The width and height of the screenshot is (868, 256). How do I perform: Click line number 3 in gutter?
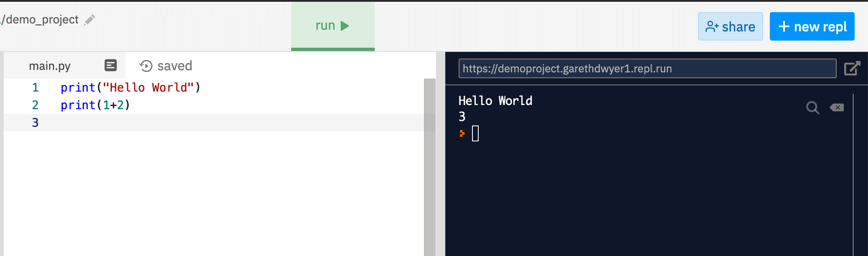[x=35, y=123]
